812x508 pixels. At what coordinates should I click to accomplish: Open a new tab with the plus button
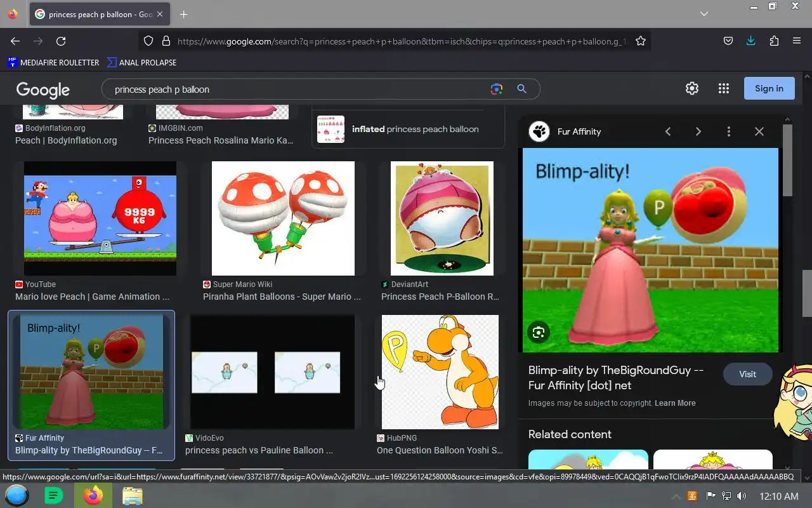click(x=183, y=14)
